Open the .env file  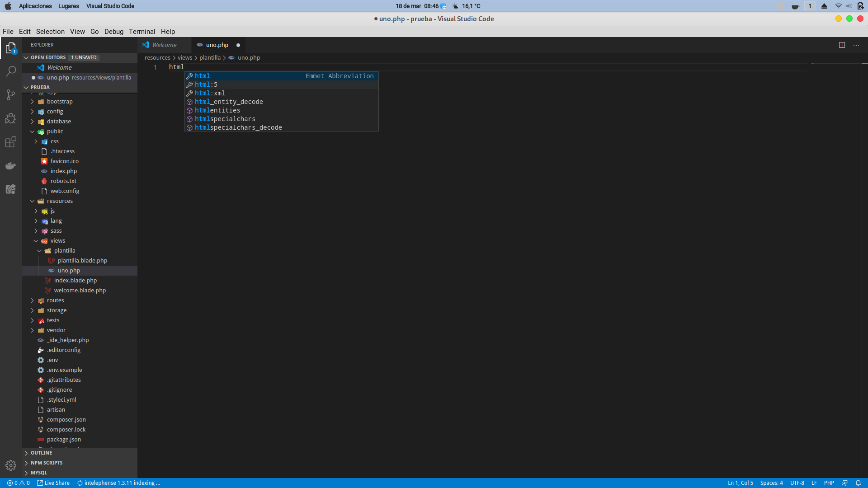80,360
